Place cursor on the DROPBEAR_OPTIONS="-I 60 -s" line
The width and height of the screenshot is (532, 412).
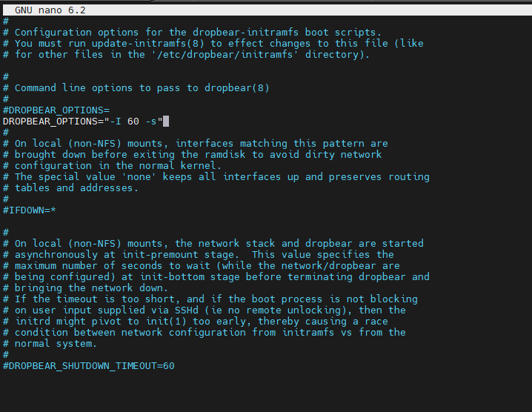82,121
